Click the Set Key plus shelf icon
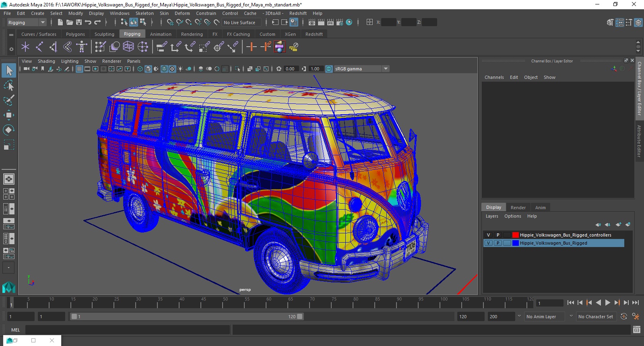This screenshot has height=346, width=644. 252,47
